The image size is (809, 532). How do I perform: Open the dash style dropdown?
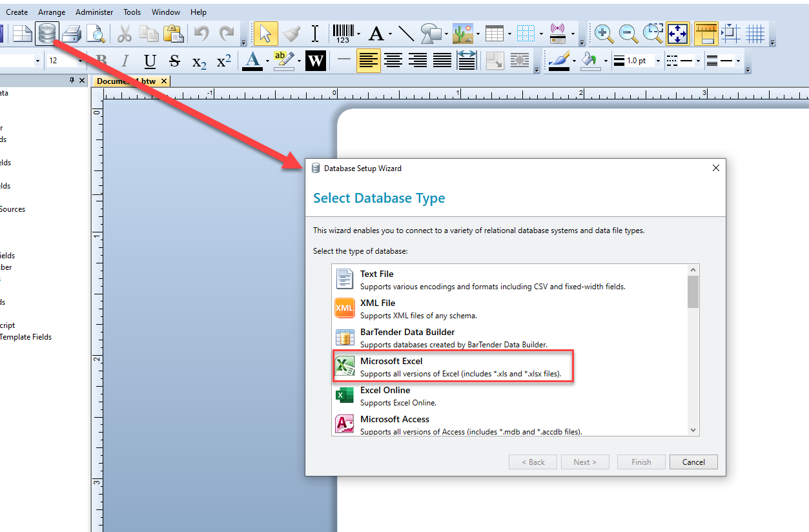(698, 61)
